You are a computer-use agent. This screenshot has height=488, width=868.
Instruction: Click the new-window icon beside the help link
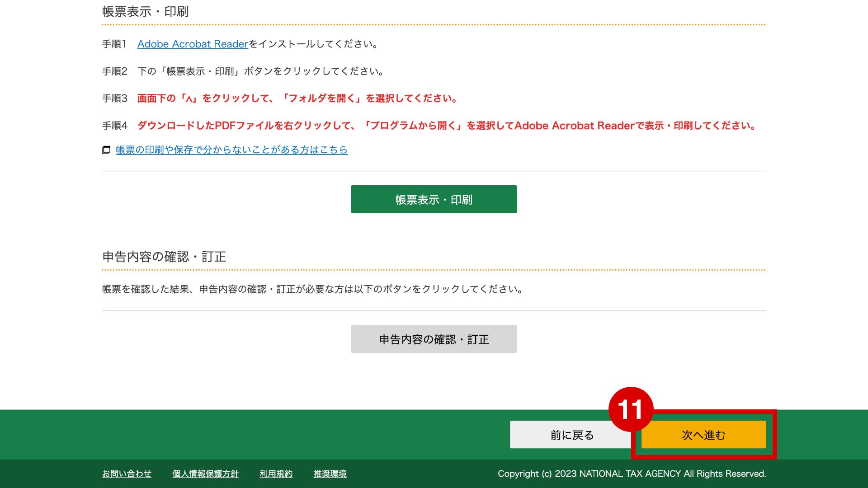click(106, 150)
